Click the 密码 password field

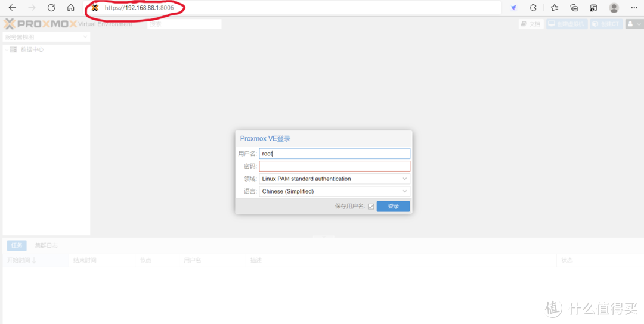(335, 166)
